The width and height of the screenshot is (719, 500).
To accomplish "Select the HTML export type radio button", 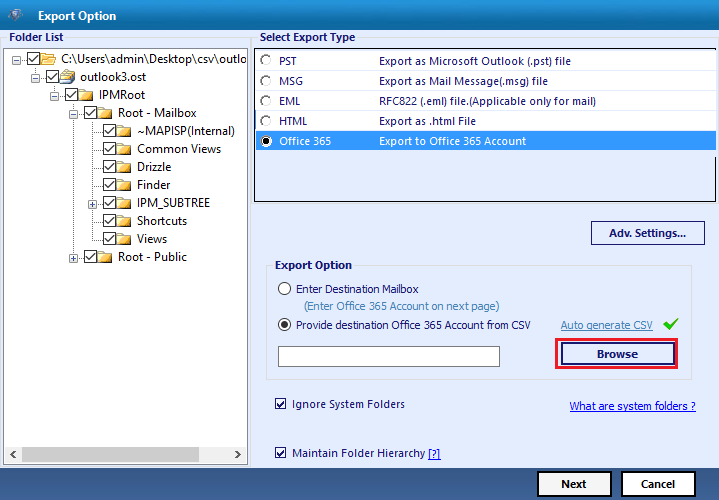I will point(265,121).
